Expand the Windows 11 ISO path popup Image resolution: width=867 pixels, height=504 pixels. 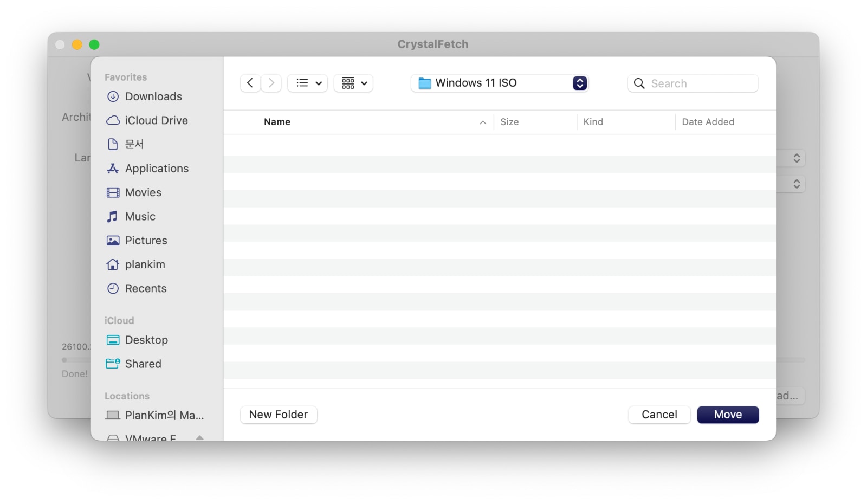pyautogui.click(x=500, y=83)
